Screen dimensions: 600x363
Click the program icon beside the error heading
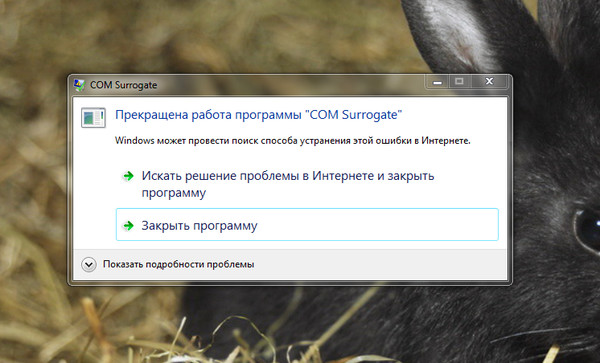coord(93,117)
